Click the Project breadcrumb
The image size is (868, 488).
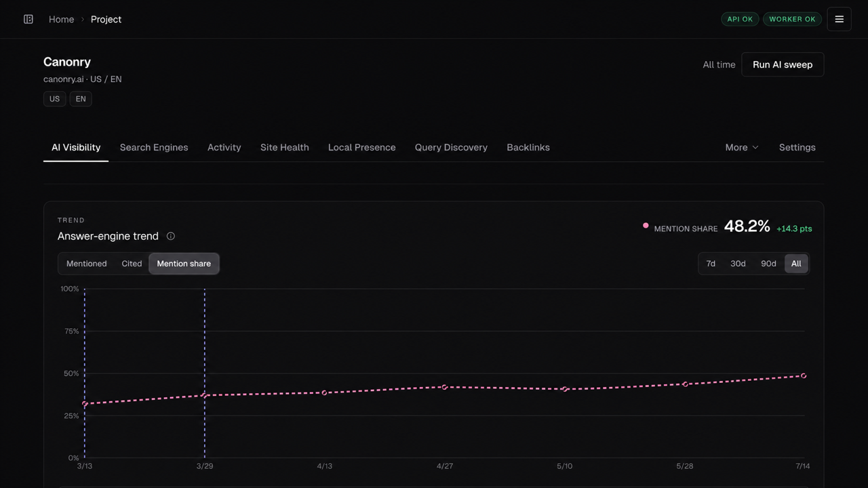(x=106, y=19)
